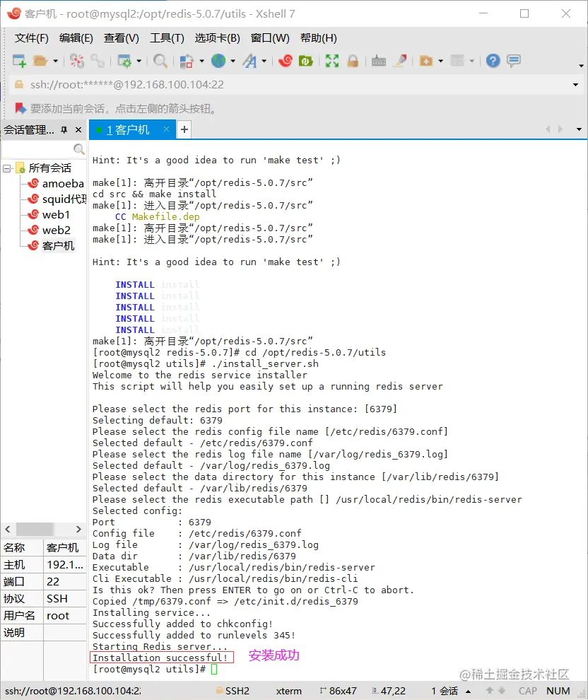Open the 窗口(W) menu
The width and height of the screenshot is (588, 700).
point(270,38)
